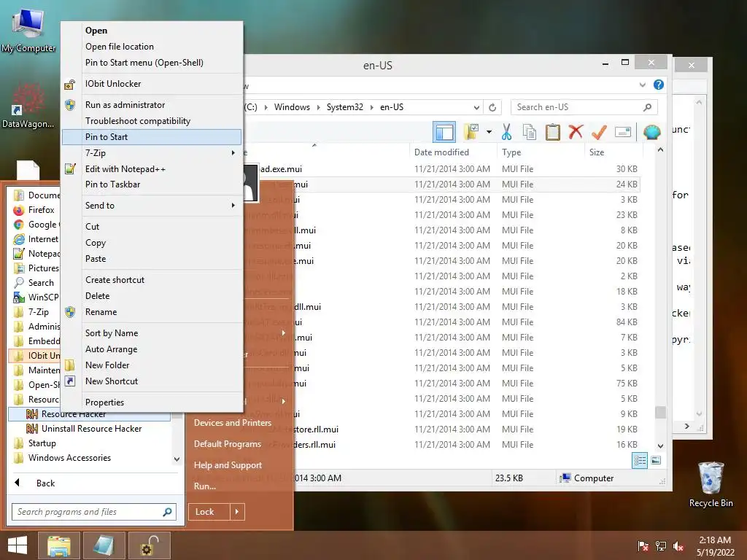Open Default Programs
747x560 pixels.
(228, 444)
